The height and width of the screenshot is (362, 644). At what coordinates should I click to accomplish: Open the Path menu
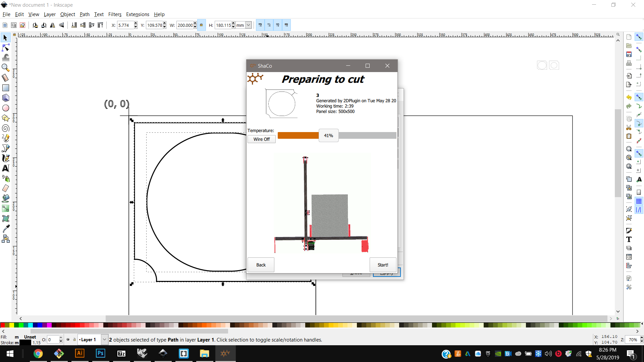85,14
